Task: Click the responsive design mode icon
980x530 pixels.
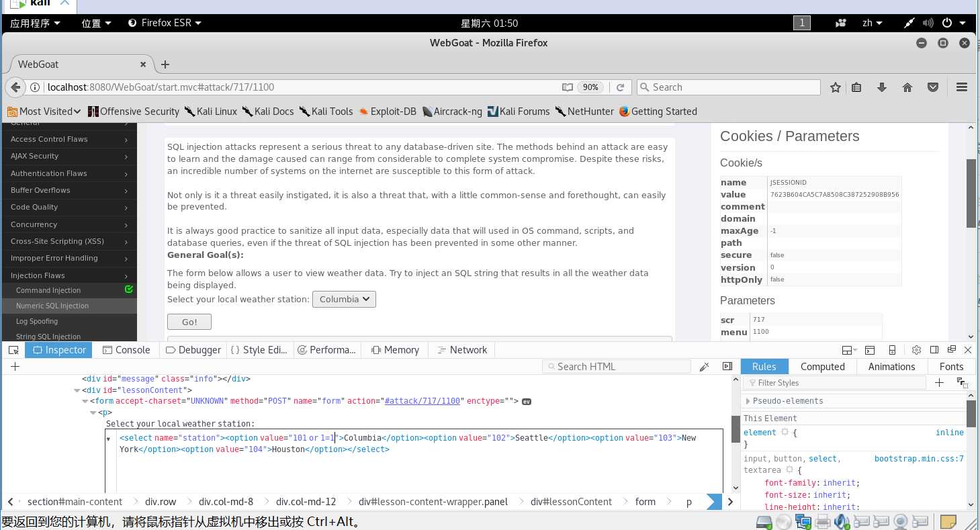Action: (892, 350)
